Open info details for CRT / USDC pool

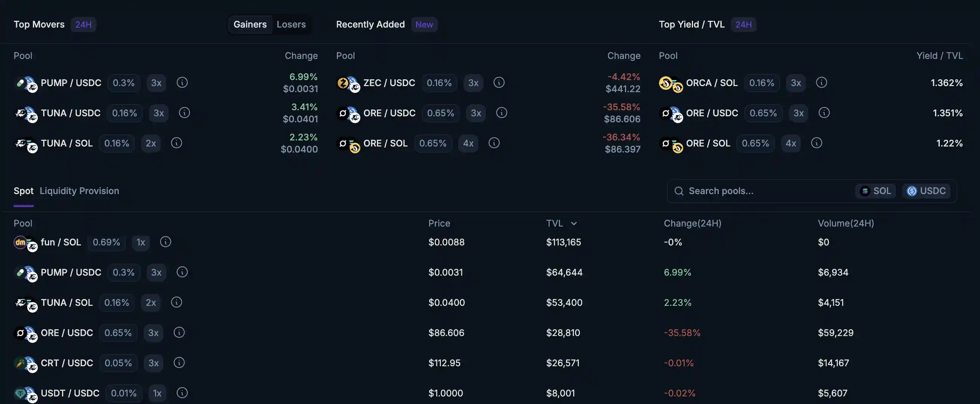(179, 362)
